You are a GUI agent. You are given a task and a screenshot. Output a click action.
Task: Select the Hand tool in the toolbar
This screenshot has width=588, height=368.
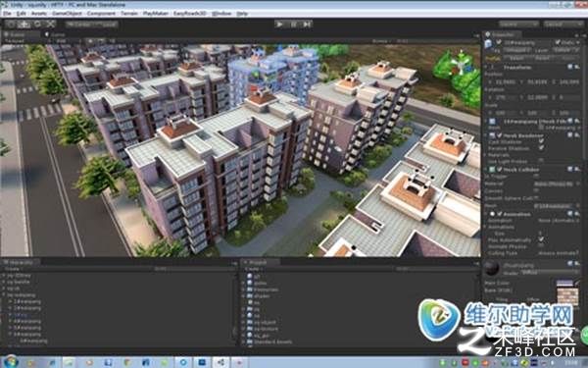[11, 24]
